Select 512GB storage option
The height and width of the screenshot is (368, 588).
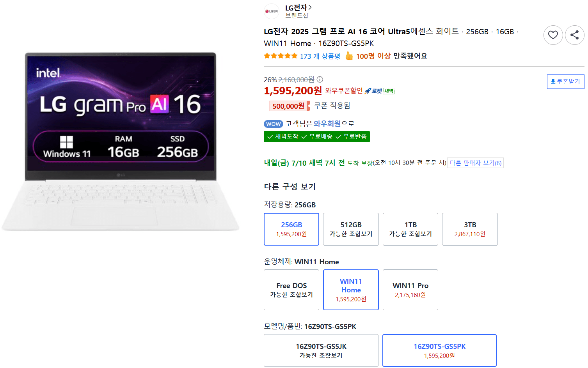[351, 229]
